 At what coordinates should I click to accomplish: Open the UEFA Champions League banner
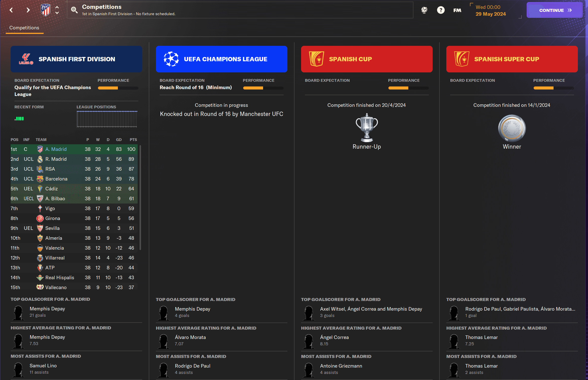pyautogui.click(x=222, y=59)
